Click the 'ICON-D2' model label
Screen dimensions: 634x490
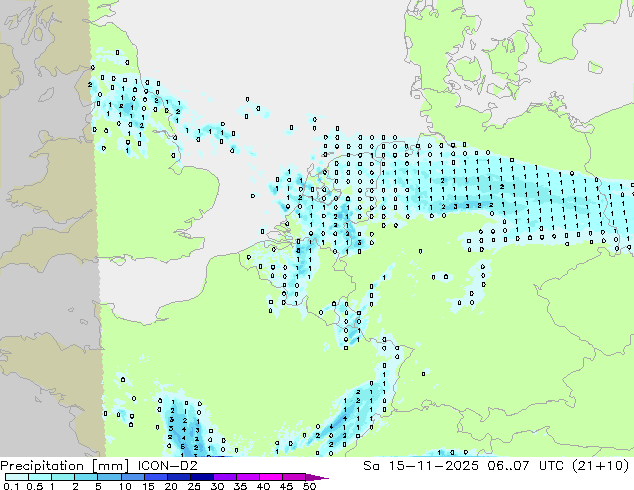coord(167,466)
